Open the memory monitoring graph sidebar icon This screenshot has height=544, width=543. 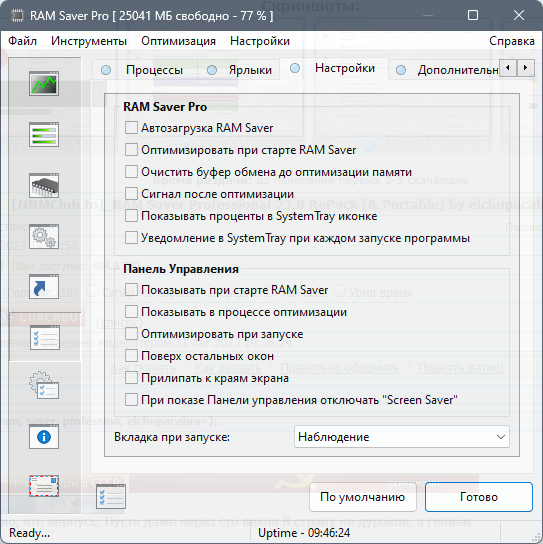pos(44,83)
